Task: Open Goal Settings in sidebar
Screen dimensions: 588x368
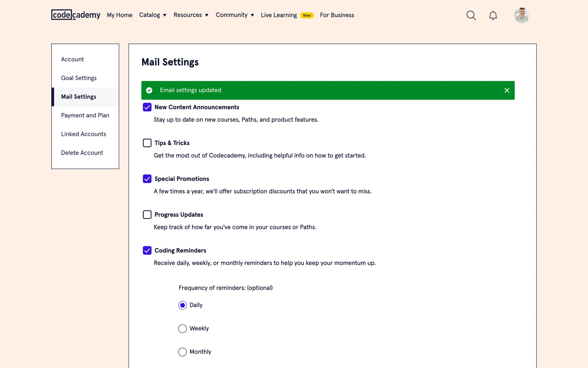Action: tap(79, 78)
